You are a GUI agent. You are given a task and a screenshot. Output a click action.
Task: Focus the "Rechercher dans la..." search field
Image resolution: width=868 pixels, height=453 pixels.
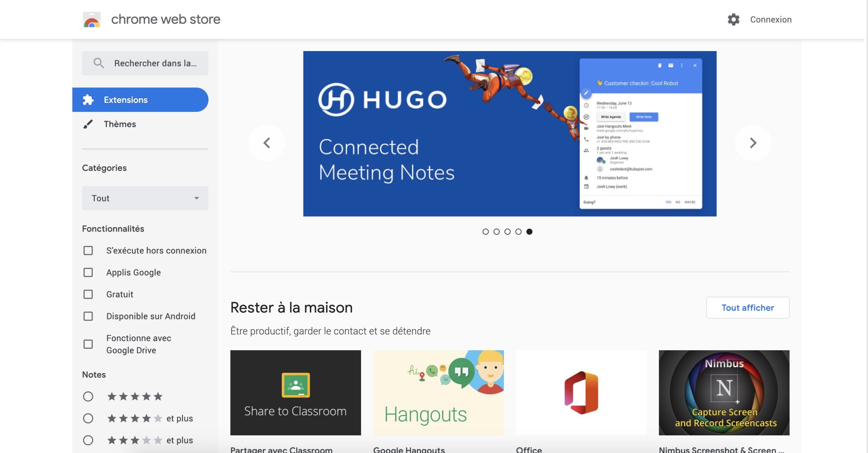click(155, 63)
